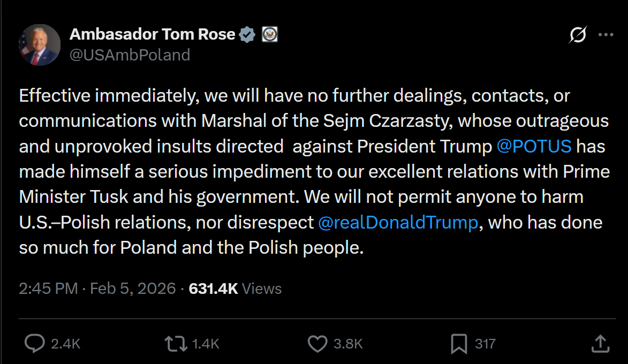Open the three-dot more options menu
The height and width of the screenshot is (364, 628).
[606, 35]
